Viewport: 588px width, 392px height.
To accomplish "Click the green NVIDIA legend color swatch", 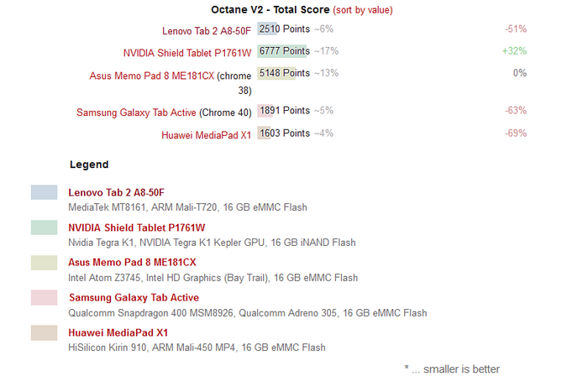I will pos(44,227).
